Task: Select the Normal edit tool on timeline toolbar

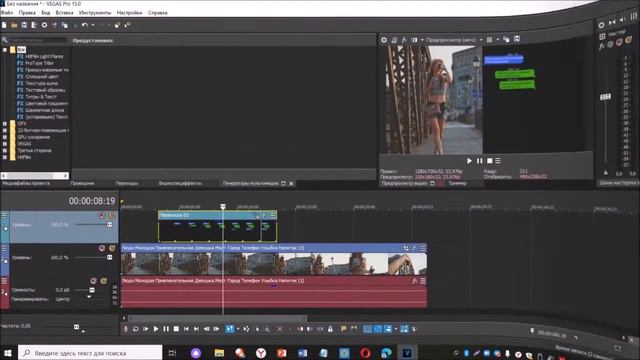Action: [230, 329]
